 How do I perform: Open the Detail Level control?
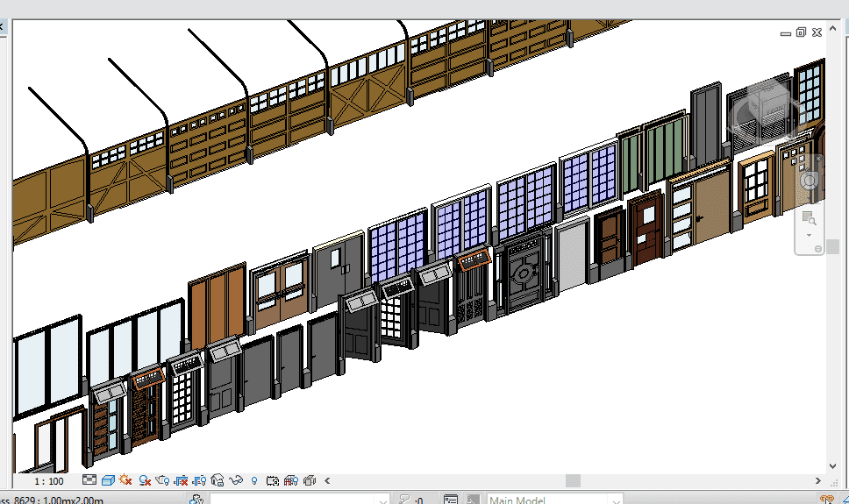[89, 480]
